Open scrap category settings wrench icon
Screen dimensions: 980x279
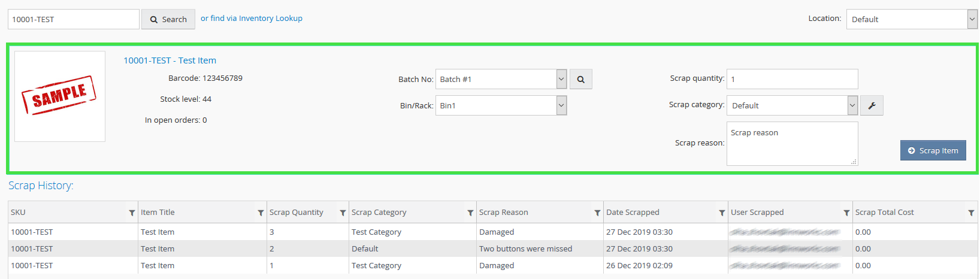872,105
